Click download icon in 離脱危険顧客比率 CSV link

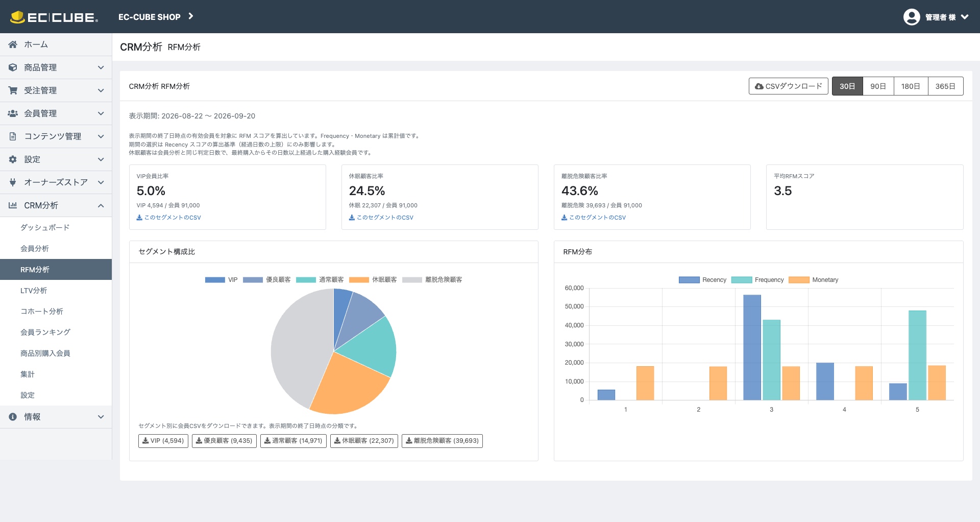click(564, 218)
